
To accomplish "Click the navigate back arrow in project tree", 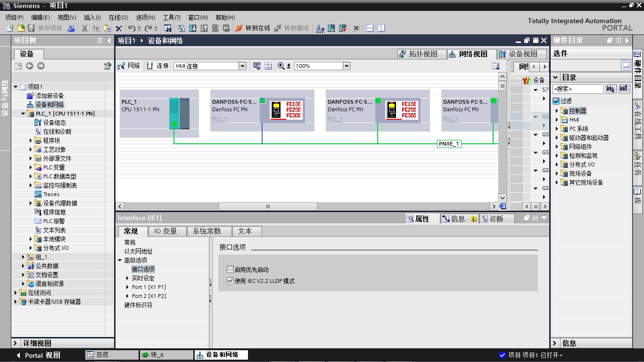I will [29, 66].
